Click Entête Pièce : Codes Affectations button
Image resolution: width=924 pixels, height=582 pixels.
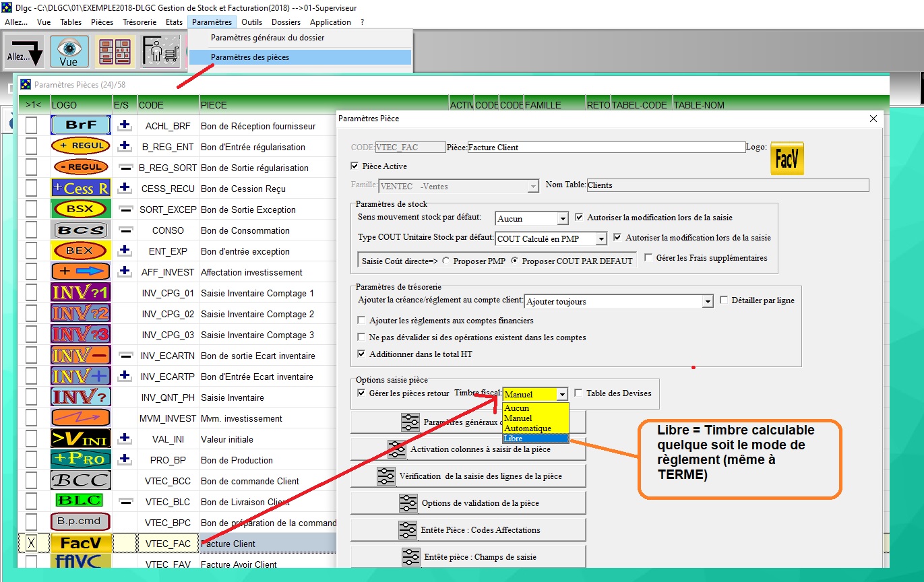coord(468,530)
